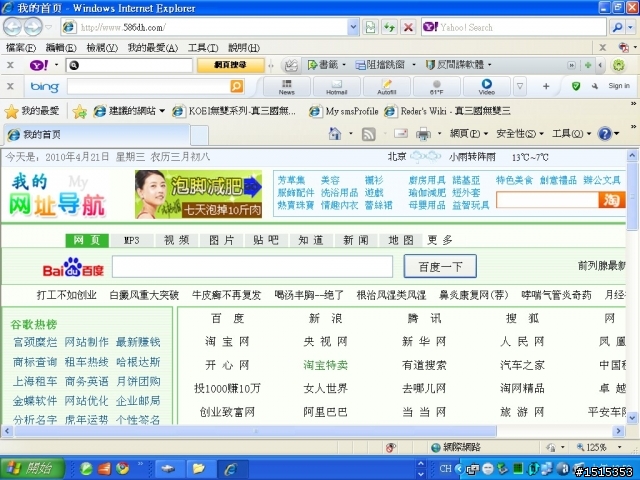The height and width of the screenshot is (480, 640).
Task: Click the Add to Favorites bar star icon
Action: [x=80, y=111]
